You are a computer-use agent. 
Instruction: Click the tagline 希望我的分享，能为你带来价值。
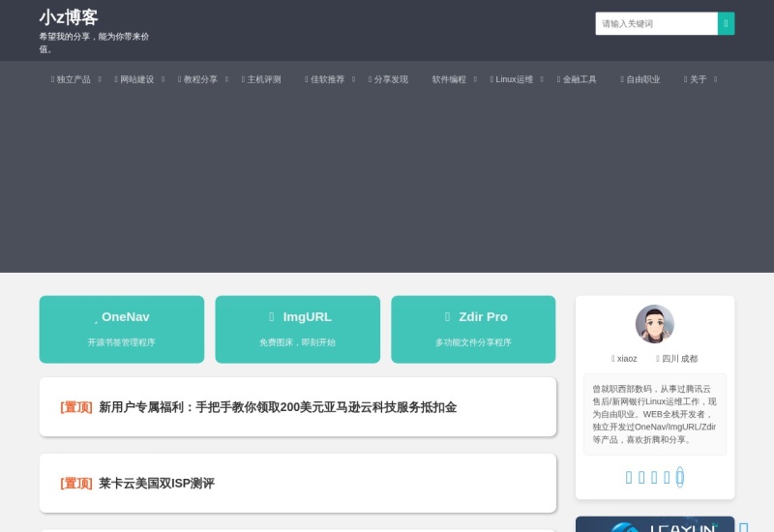click(x=94, y=43)
